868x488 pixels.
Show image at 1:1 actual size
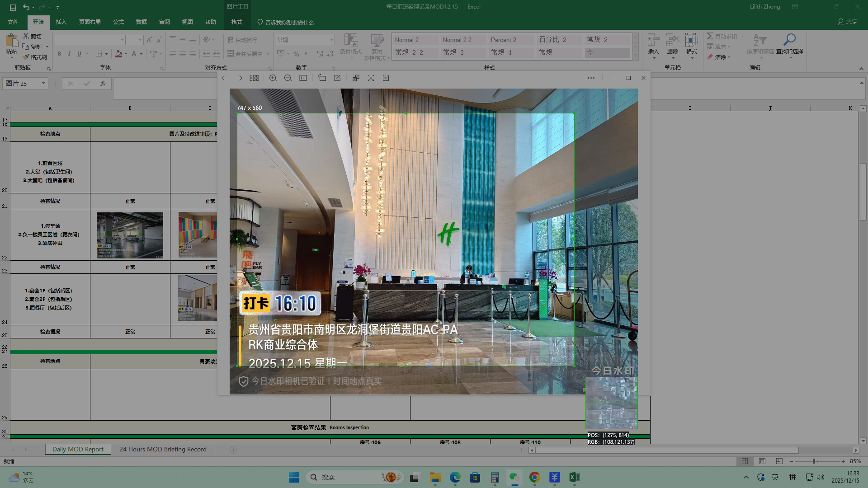coord(303,78)
